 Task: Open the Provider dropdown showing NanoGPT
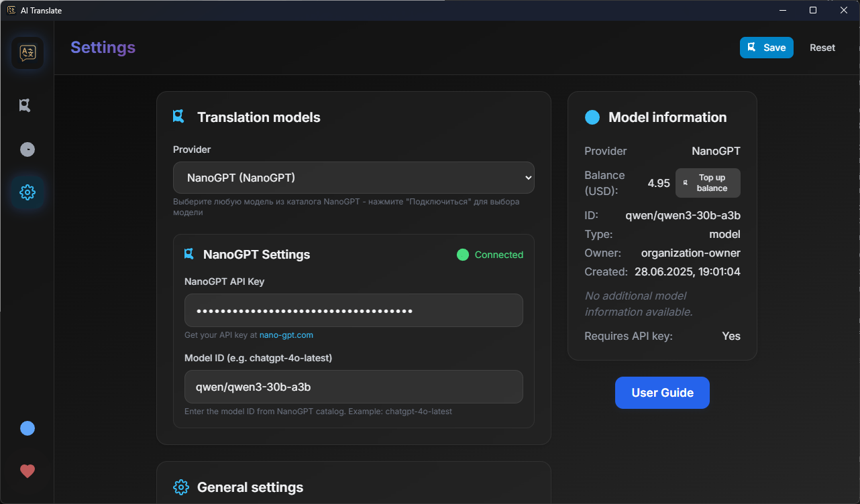click(x=354, y=178)
